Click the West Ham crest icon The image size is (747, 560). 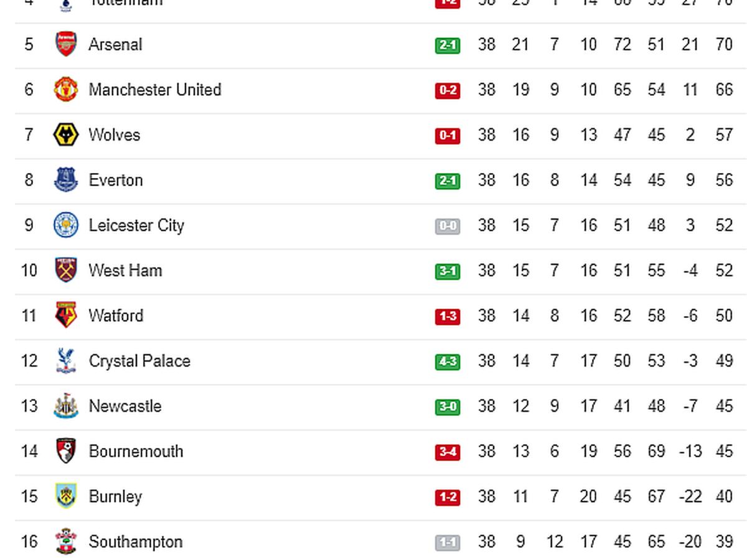pyautogui.click(x=65, y=271)
